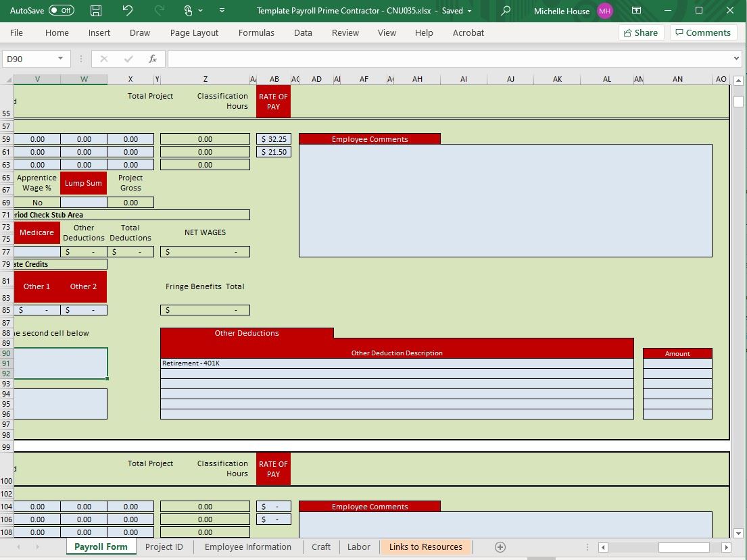The image size is (747, 560).
Task: Switch to the Review tab
Action: click(345, 33)
